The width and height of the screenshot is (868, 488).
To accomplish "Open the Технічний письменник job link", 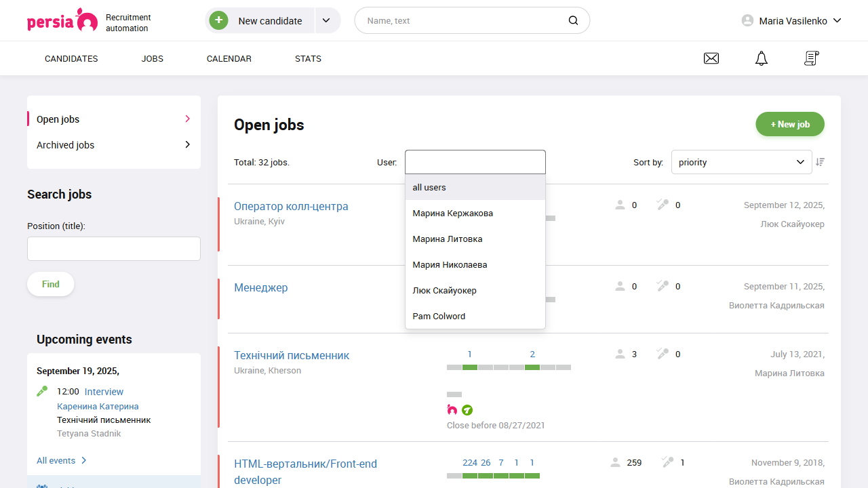I will 292,355.
